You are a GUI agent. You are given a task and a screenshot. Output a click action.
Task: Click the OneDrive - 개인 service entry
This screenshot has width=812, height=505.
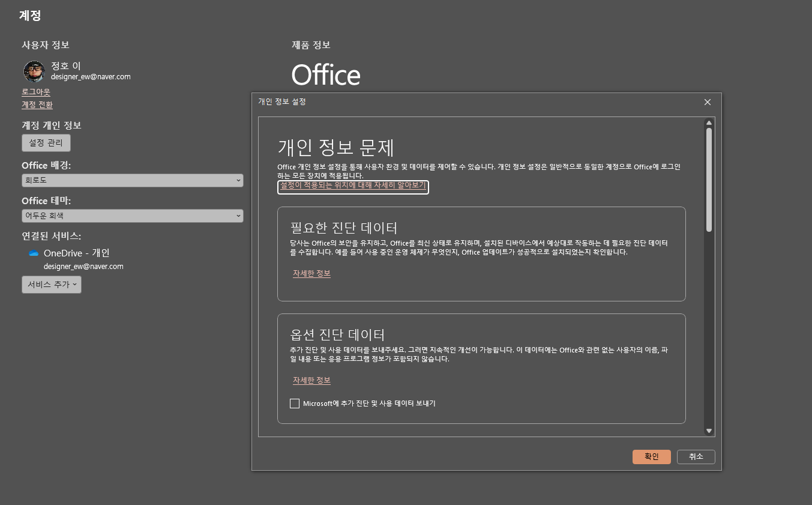coord(77,253)
